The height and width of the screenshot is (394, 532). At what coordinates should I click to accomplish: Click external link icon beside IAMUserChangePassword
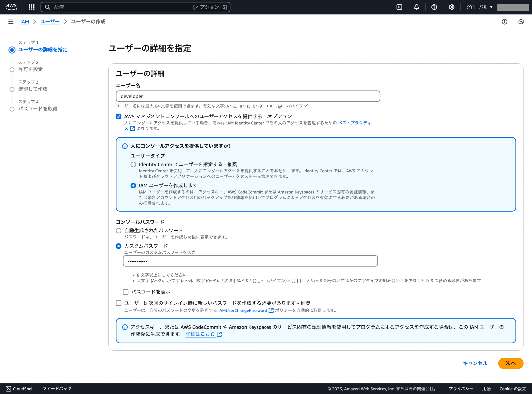[271, 310]
